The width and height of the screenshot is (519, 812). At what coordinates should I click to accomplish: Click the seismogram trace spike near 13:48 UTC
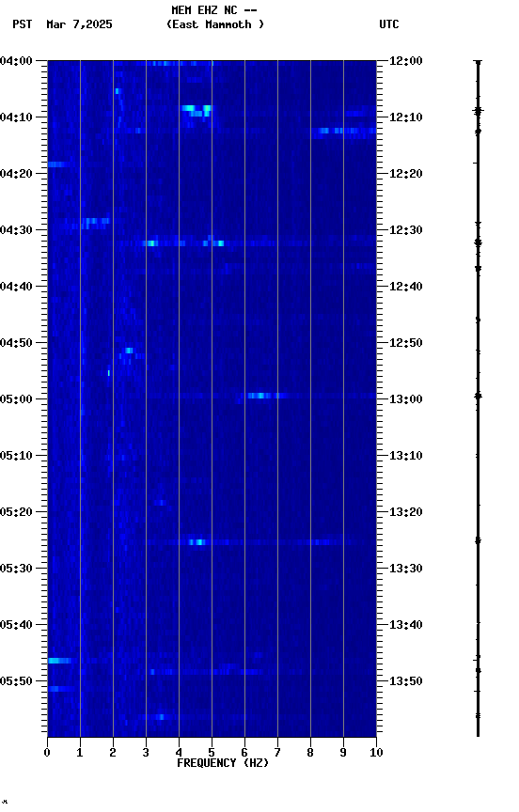pos(478,671)
